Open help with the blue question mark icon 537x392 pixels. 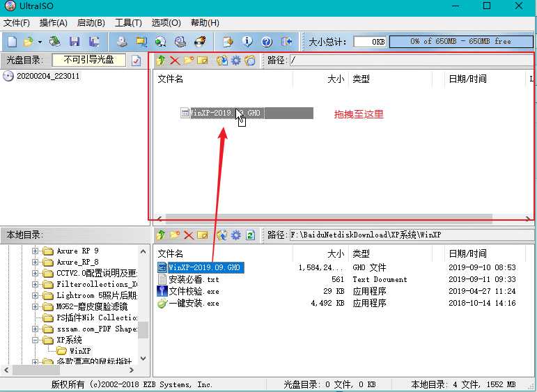pos(267,42)
